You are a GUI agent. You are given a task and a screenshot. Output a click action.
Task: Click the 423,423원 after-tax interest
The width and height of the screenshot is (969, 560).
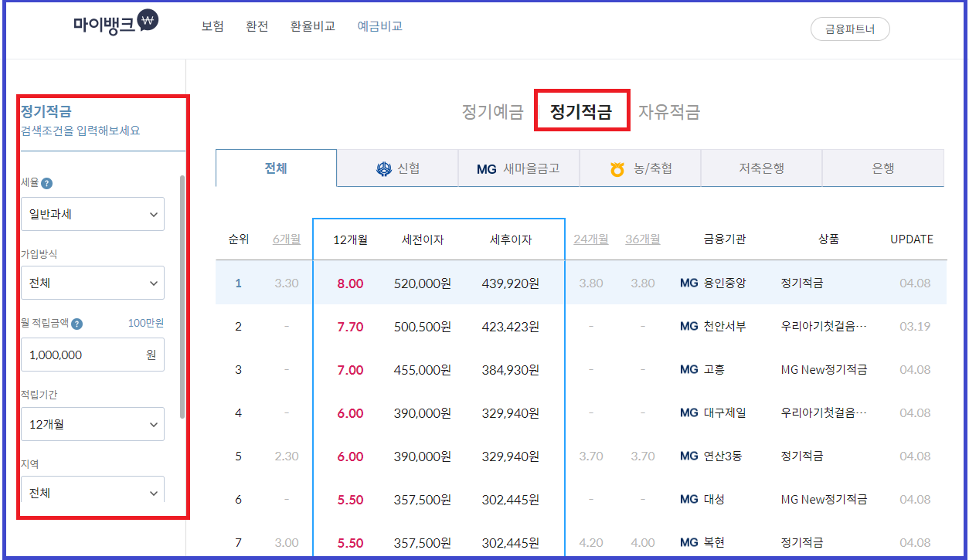click(510, 327)
